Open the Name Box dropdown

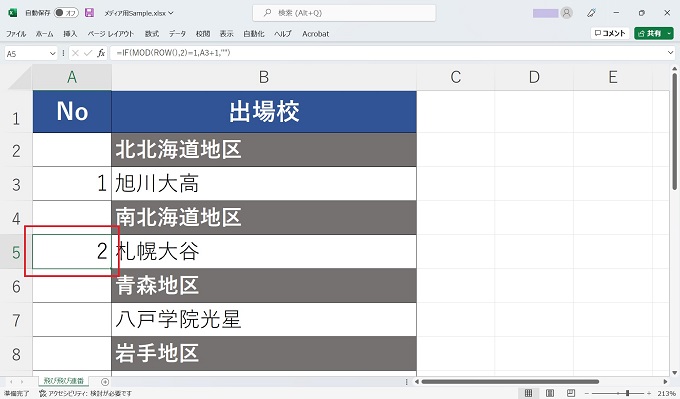(x=52, y=53)
